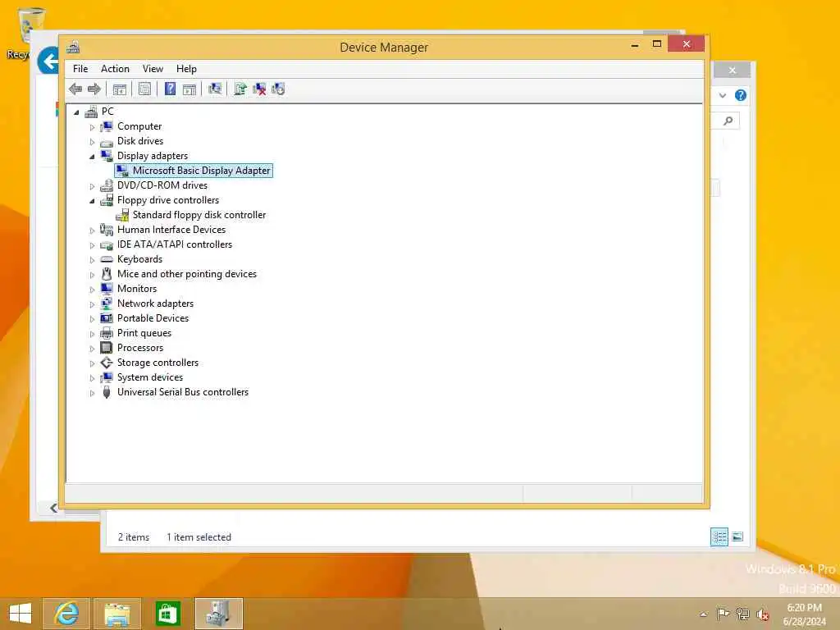Scan for hardware changes toolbar icon
Viewport: 840px width, 630px height.
pyautogui.click(x=215, y=89)
